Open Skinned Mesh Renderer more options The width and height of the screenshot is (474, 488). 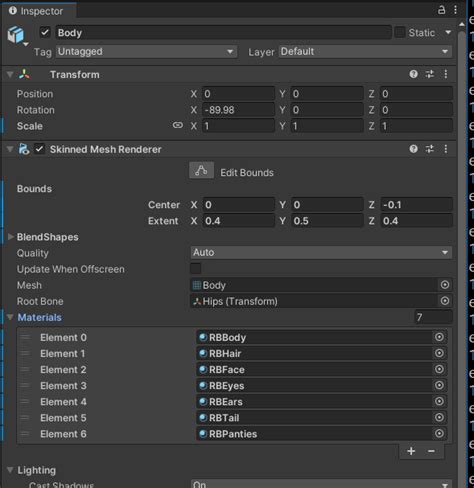click(446, 149)
